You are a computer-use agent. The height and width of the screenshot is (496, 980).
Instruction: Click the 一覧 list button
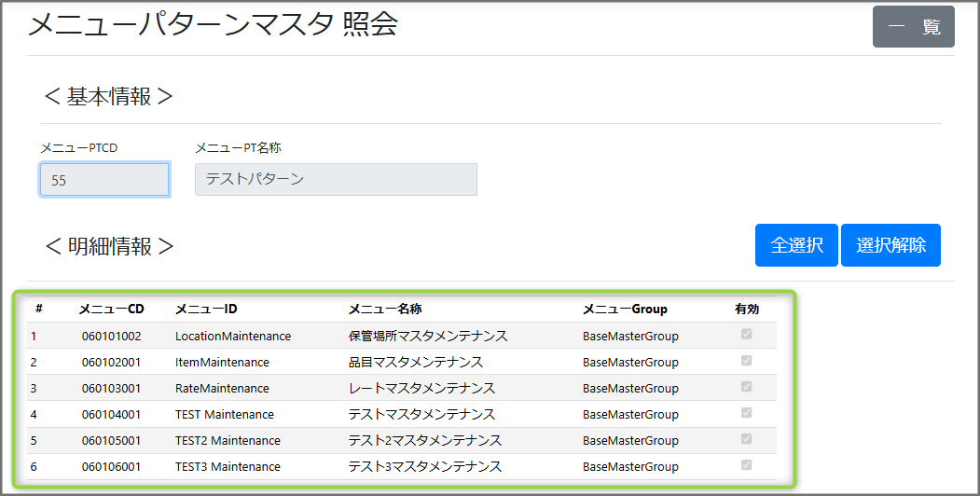[x=913, y=27]
